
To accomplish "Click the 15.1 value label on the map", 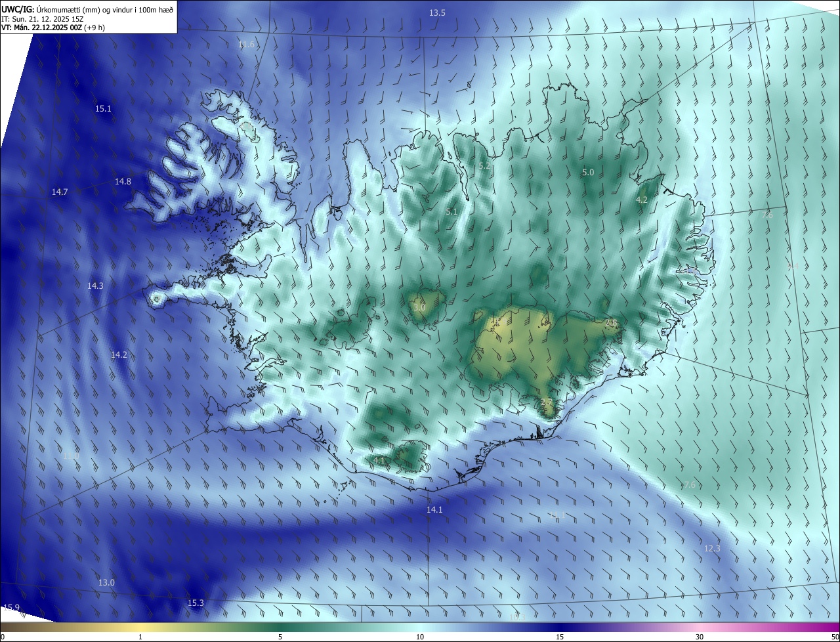I will (103, 109).
